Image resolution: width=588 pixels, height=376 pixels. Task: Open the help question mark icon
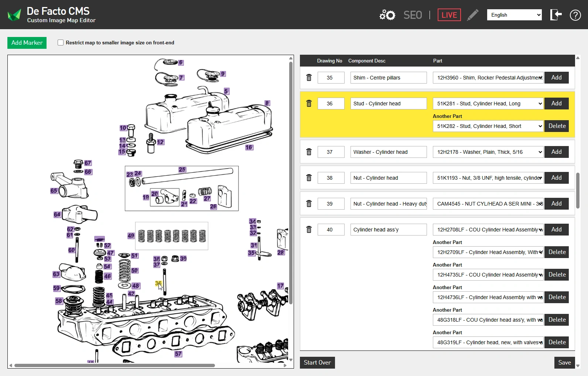(575, 15)
